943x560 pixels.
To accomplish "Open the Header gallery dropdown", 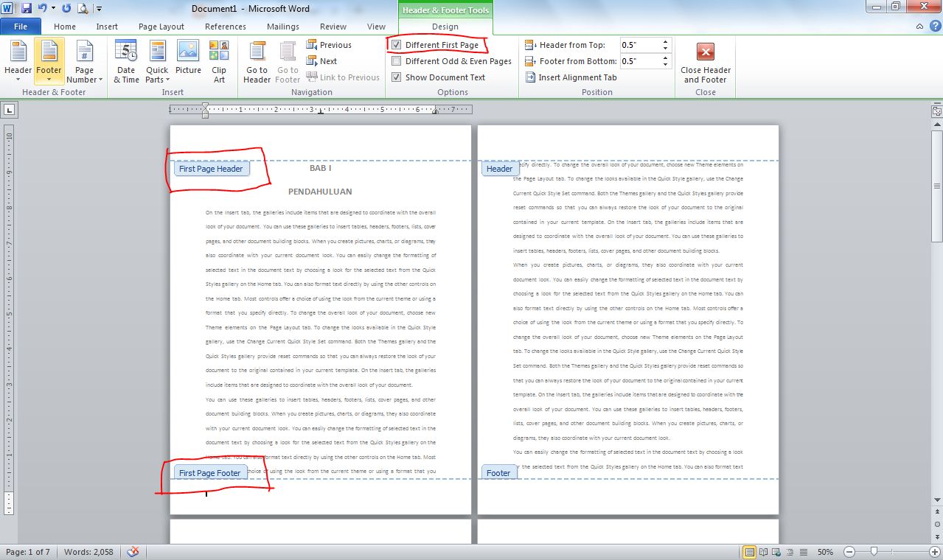I will point(17,62).
